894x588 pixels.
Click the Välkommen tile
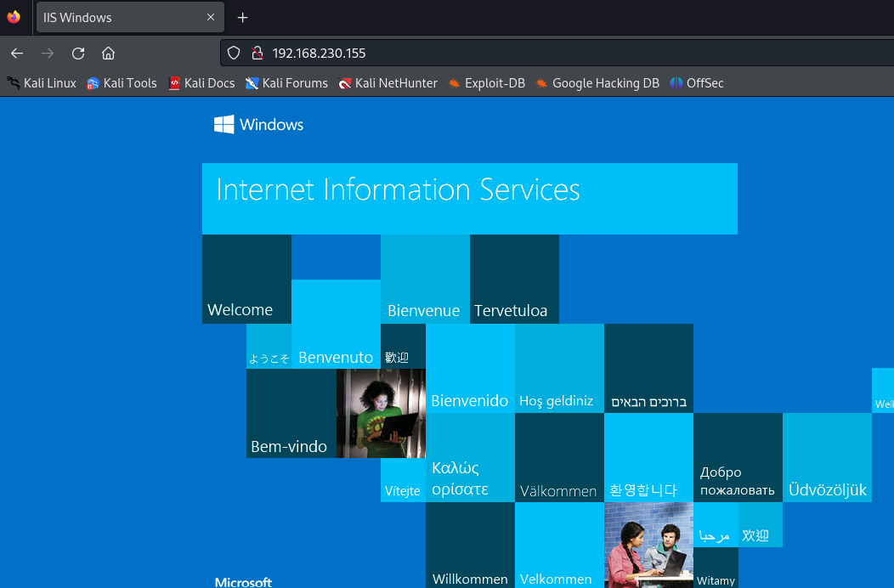[x=559, y=458]
